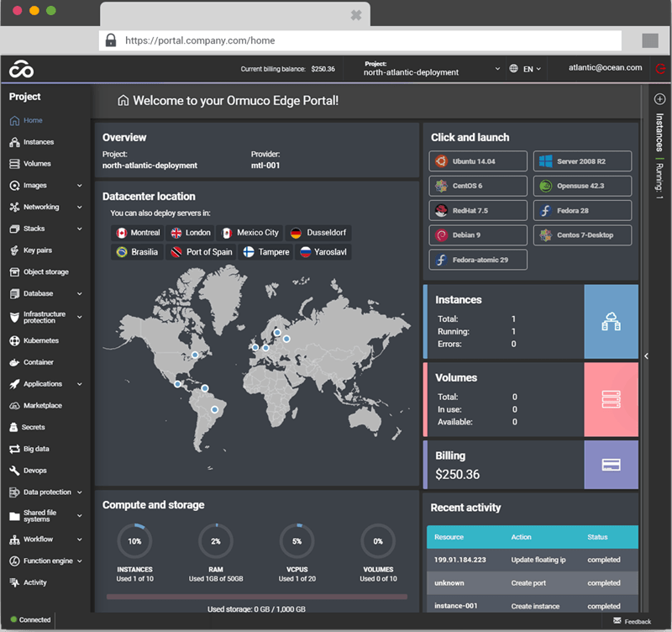The image size is (672, 632).
Task: Click the Brasilia map marker
Action: [x=215, y=409]
